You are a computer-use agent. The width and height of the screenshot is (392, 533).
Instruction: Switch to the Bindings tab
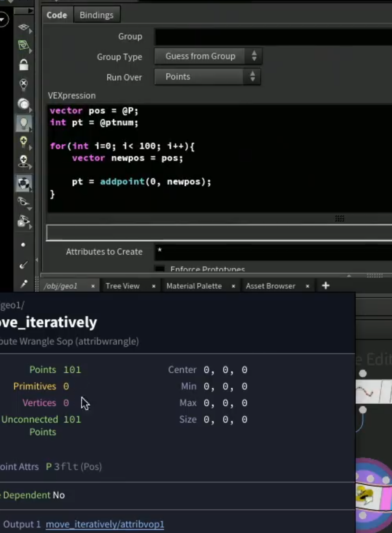tap(96, 15)
